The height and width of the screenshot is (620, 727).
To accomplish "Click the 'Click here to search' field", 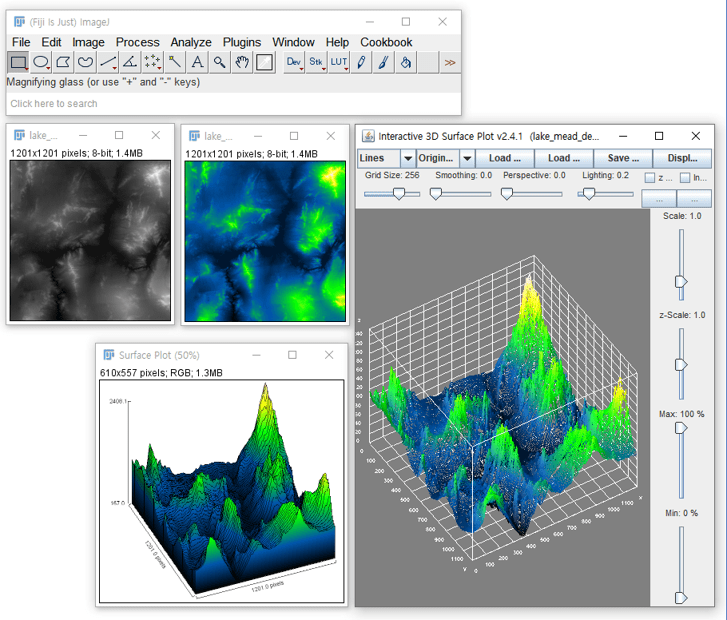I will pos(233,103).
